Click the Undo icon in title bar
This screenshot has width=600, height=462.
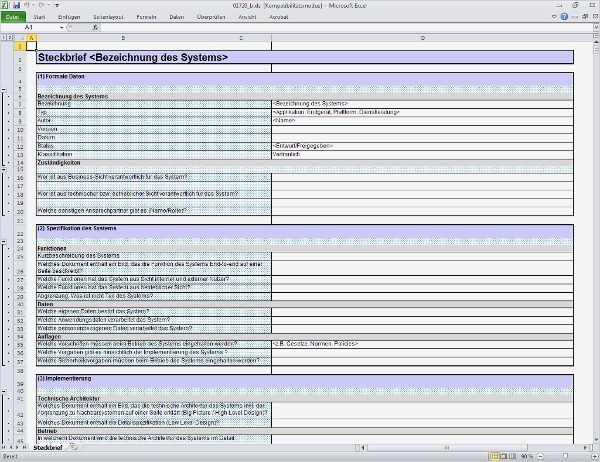coord(27,5)
